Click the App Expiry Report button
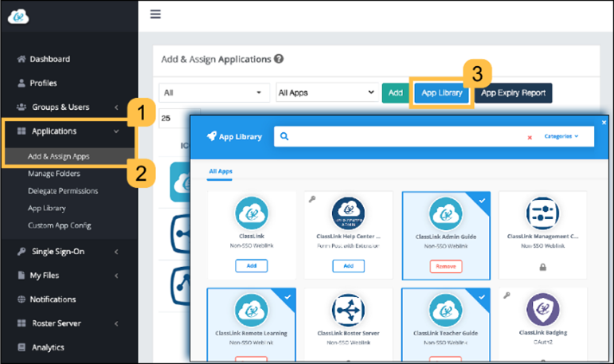The image size is (614, 364). (514, 93)
